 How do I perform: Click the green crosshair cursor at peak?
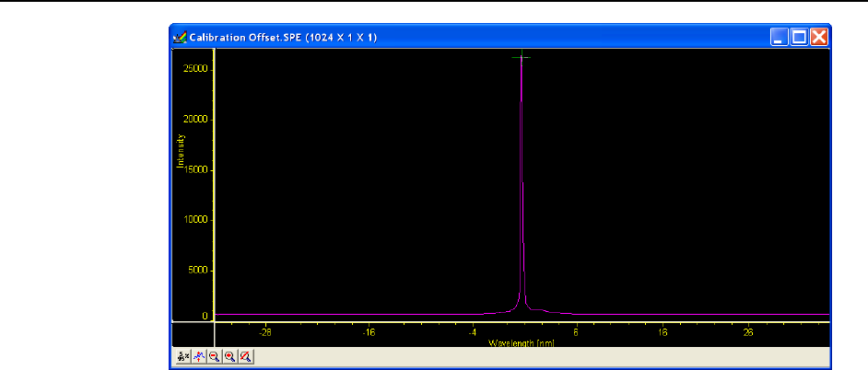[521, 57]
